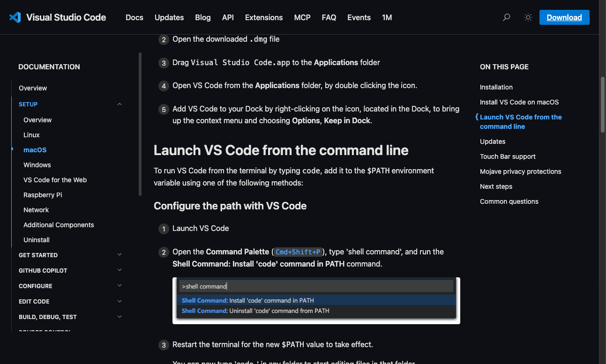Open Overview under SETUP
Screen dimensions: 606x364
[x=37, y=120]
